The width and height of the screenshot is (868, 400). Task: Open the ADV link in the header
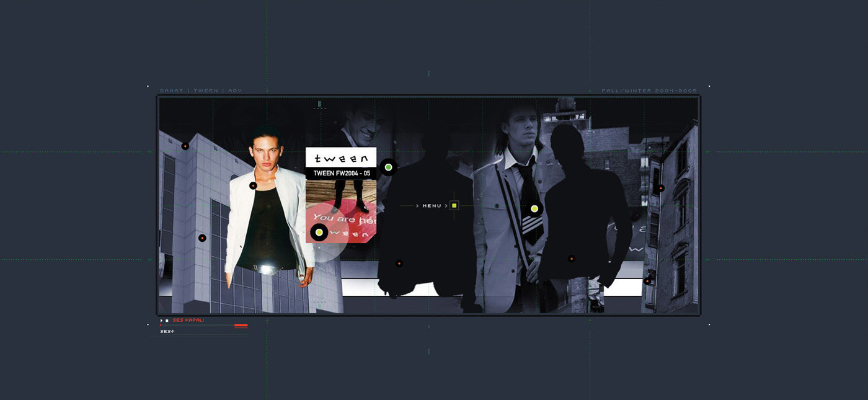[x=235, y=91]
